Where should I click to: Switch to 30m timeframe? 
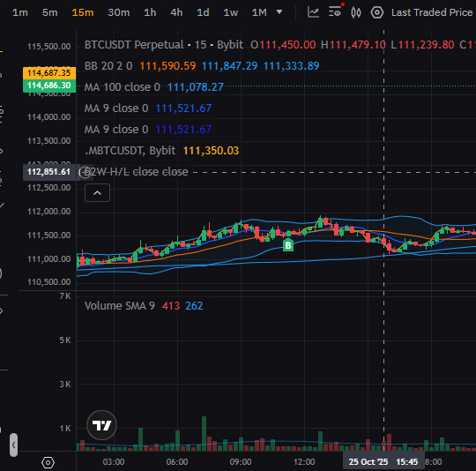tap(118, 12)
